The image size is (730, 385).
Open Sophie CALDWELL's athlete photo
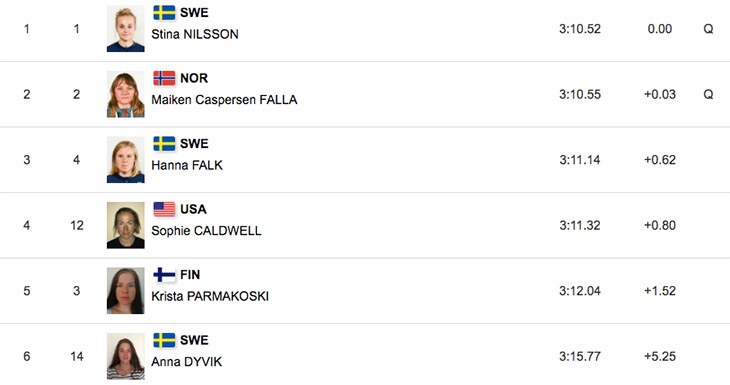pyautogui.click(x=126, y=225)
